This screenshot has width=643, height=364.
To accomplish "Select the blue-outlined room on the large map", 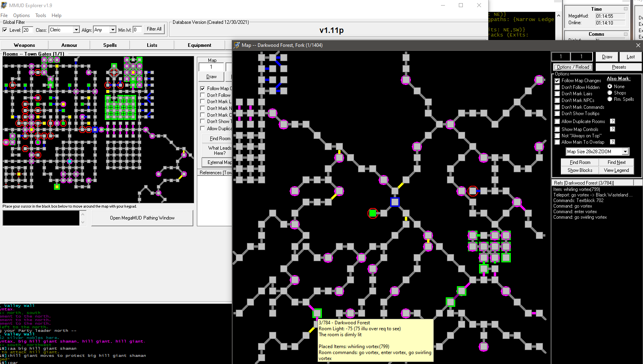I will 395,202.
